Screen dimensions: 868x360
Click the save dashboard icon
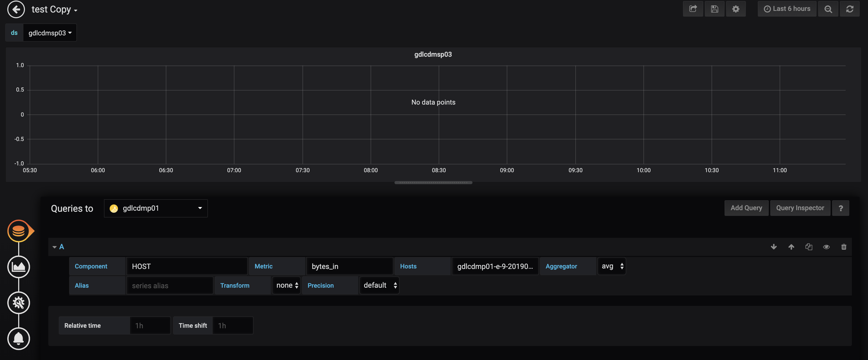714,9
